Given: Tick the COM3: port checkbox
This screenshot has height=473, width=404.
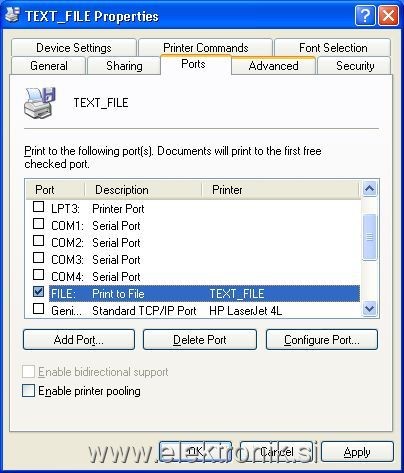Looking at the screenshot, I should [39, 258].
